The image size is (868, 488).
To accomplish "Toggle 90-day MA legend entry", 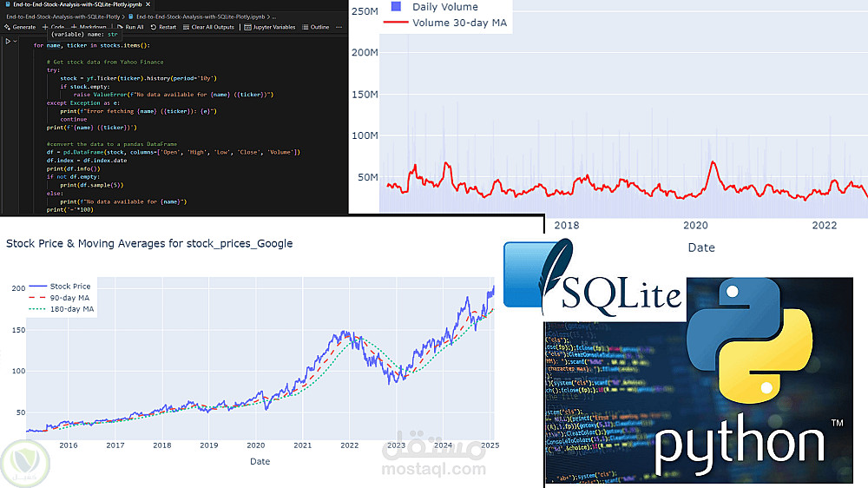I will pos(59,298).
